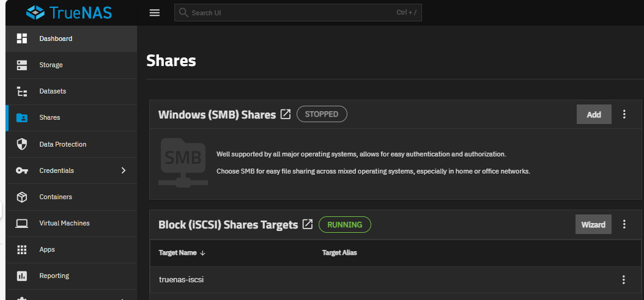Open Apps from the sidebar
Viewport: 644px width, 300px height.
[x=72, y=249]
